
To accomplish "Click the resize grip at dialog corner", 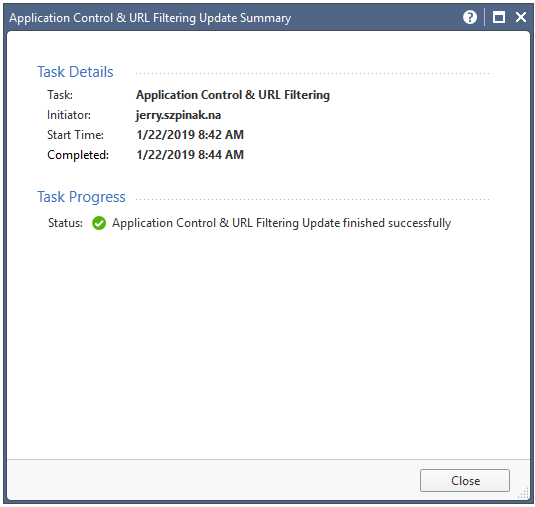I will pos(523,493).
